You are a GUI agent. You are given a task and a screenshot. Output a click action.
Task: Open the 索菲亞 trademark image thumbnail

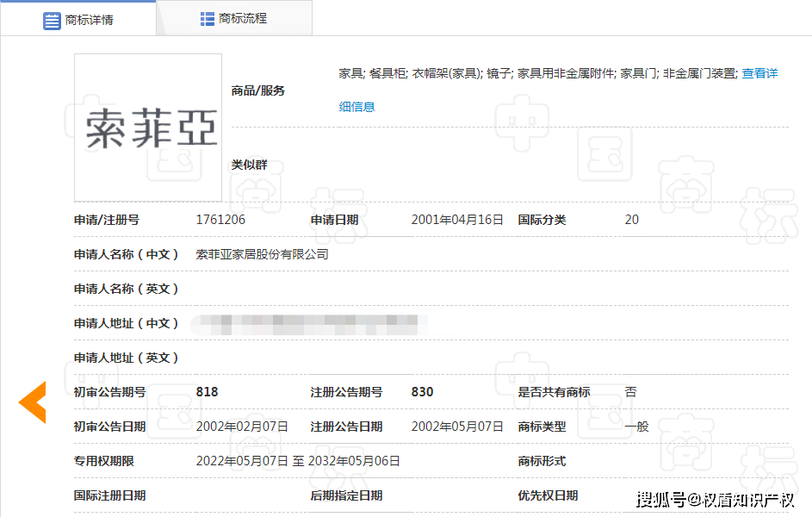pyautogui.click(x=148, y=128)
